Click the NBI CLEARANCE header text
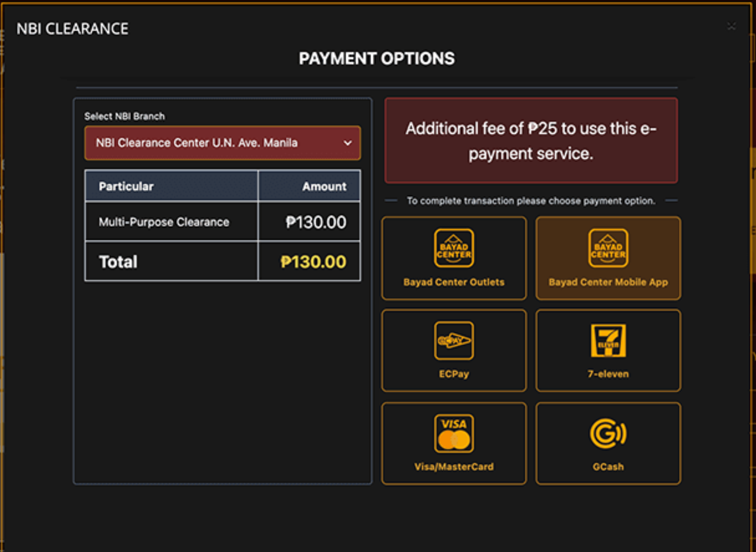Screen dimensions: 756x552 click(x=73, y=29)
